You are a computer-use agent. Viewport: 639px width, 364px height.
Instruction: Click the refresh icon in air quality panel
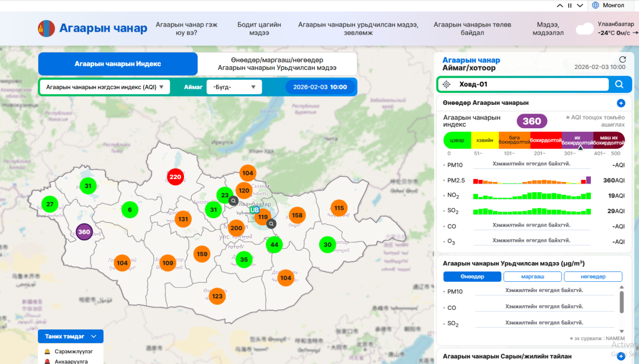tap(622, 60)
